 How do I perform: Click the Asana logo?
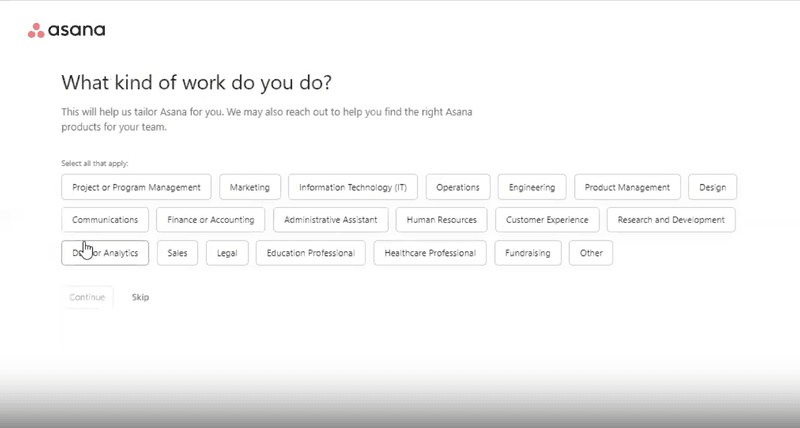66,30
